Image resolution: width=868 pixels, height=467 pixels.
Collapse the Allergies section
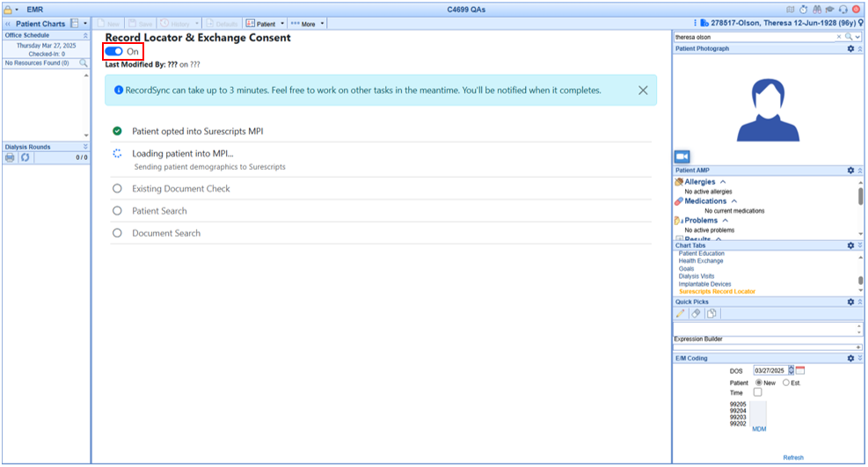point(723,182)
